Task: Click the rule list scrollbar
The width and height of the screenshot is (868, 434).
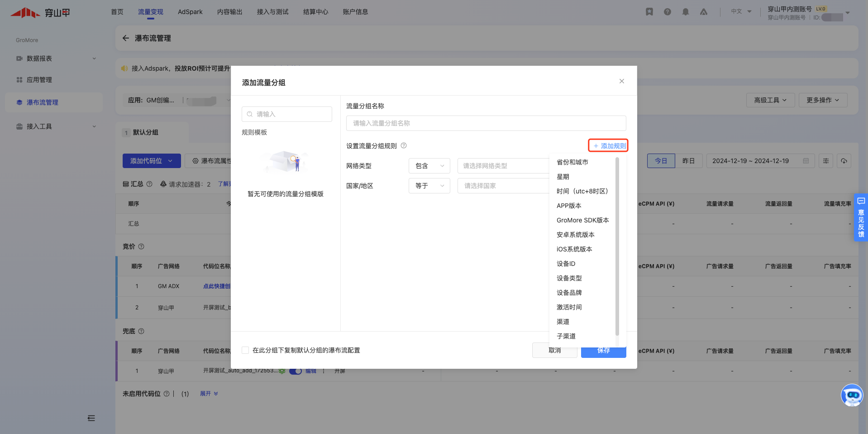Action: tap(617, 246)
